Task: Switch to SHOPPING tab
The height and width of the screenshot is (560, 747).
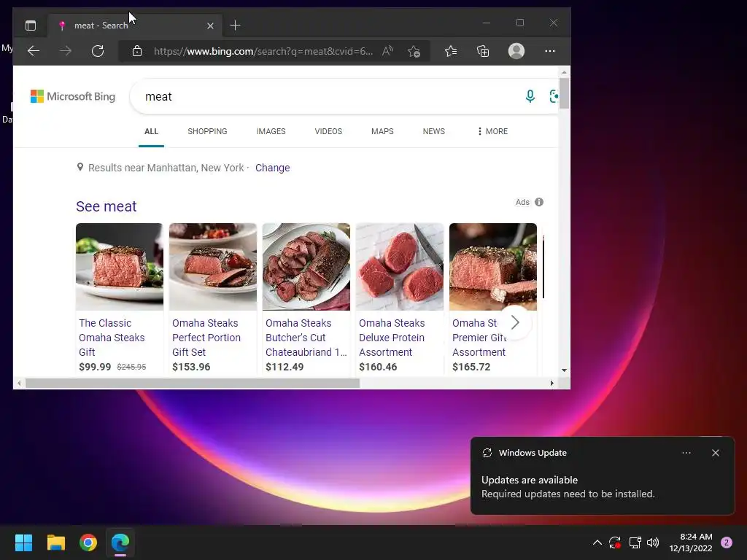Action: (207, 131)
